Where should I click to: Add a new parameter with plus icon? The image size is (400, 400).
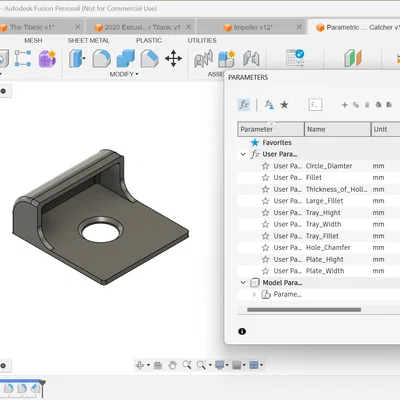coord(345,105)
